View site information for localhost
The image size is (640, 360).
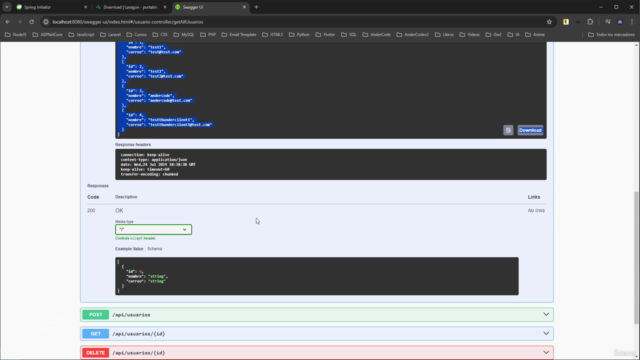[x=46, y=22]
